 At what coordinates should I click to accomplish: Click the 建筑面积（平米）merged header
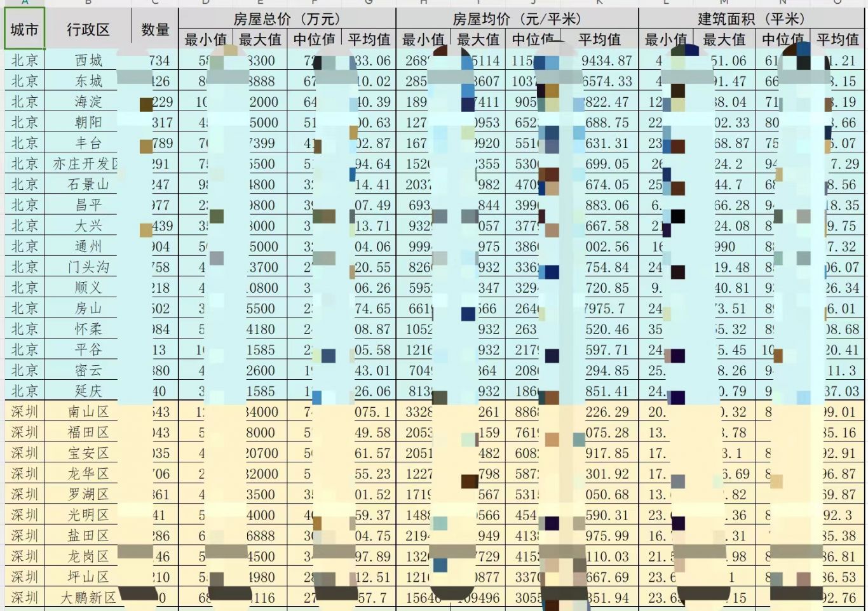pos(752,18)
